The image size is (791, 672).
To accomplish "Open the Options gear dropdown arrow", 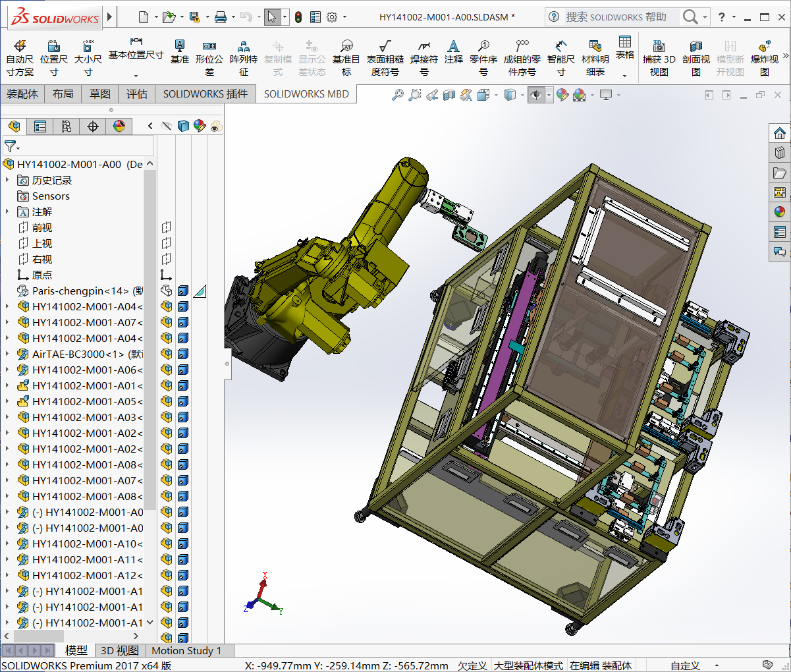I will click(344, 17).
